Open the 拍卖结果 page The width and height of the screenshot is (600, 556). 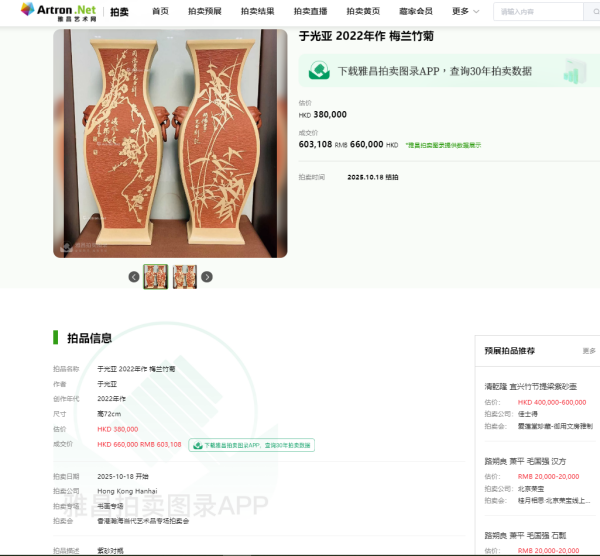tap(258, 11)
